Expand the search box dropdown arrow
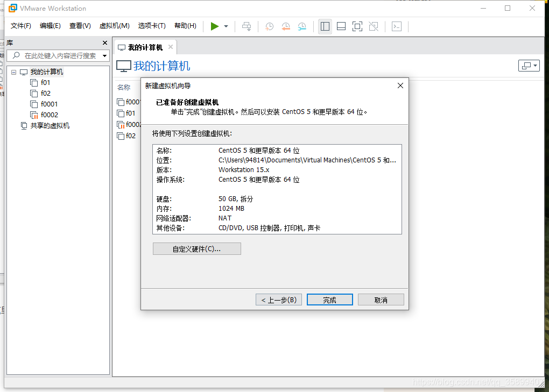 103,55
